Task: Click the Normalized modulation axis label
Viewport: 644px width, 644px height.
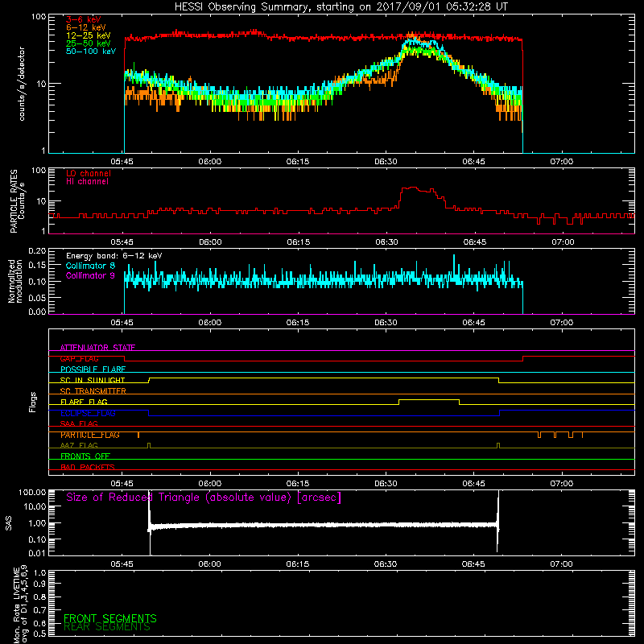Action: pyautogui.click(x=15, y=281)
